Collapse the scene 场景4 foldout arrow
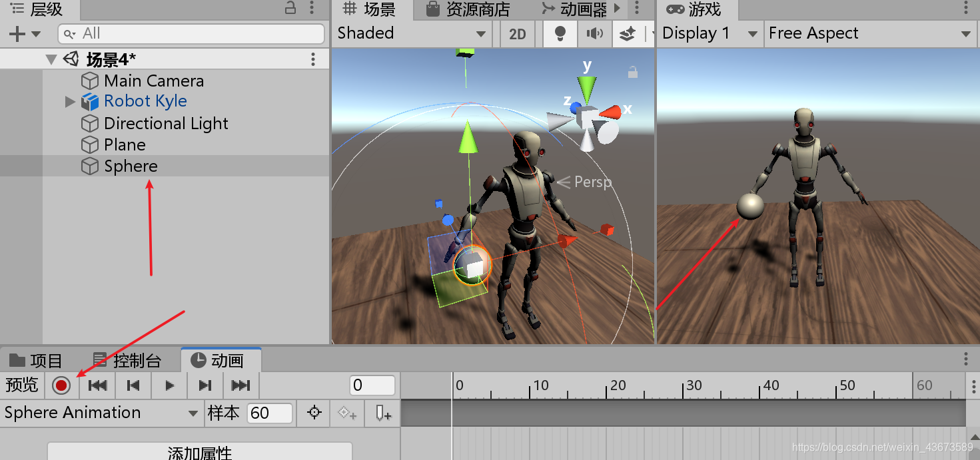 [51, 59]
